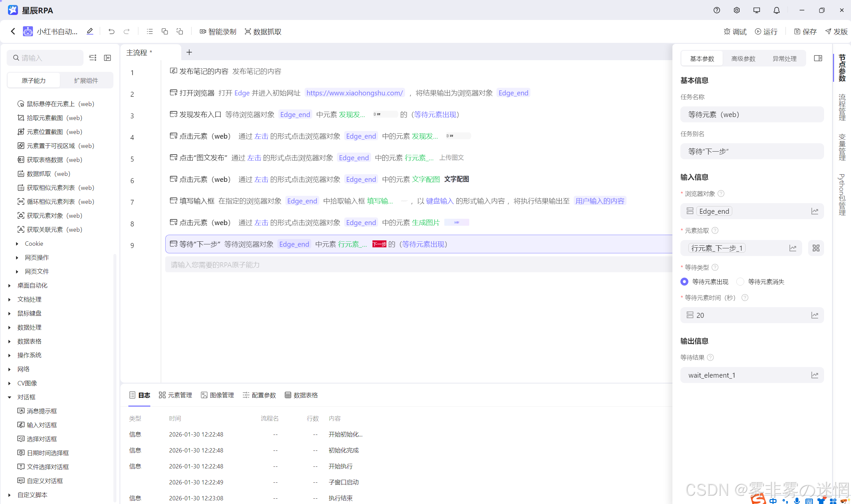Click the rename pencil icon
Image resolution: width=851 pixels, height=504 pixels.
[90, 32]
